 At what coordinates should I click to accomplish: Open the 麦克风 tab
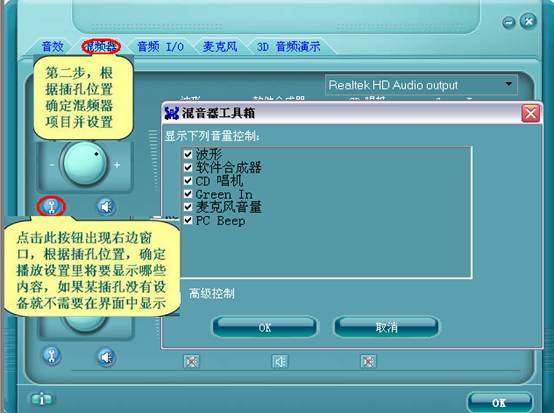(220, 47)
